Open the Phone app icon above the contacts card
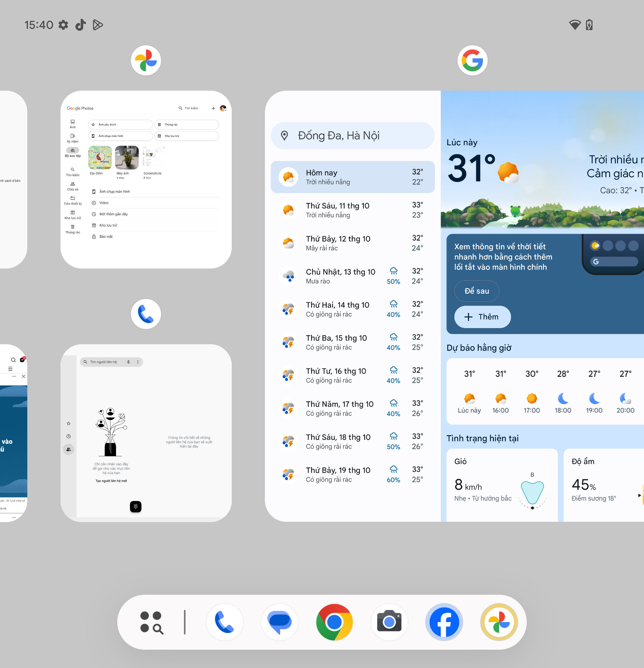This screenshot has height=668, width=644. [x=146, y=314]
